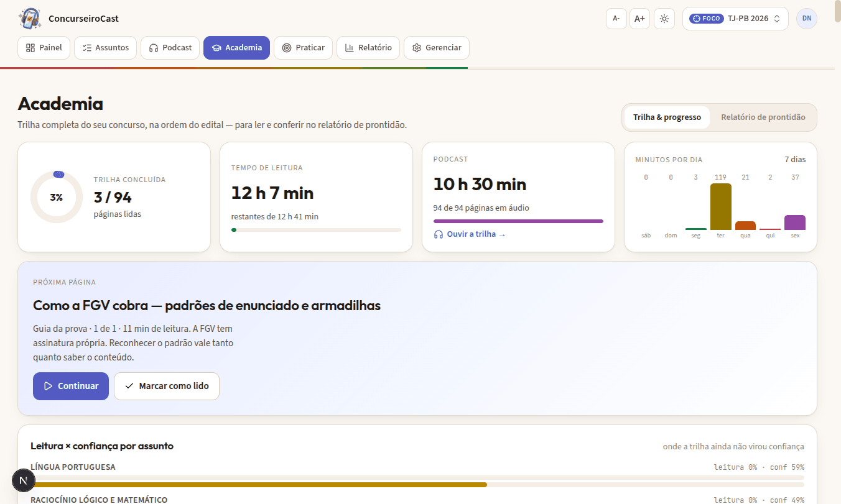This screenshot has width=841, height=504.
Task: Click the sex bar showing 37 minutes
Action: (795, 222)
